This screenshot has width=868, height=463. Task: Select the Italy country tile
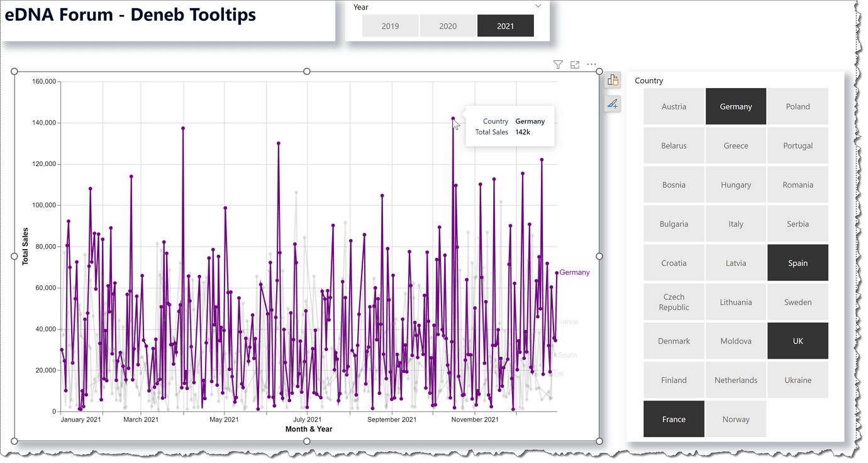pyautogui.click(x=736, y=223)
